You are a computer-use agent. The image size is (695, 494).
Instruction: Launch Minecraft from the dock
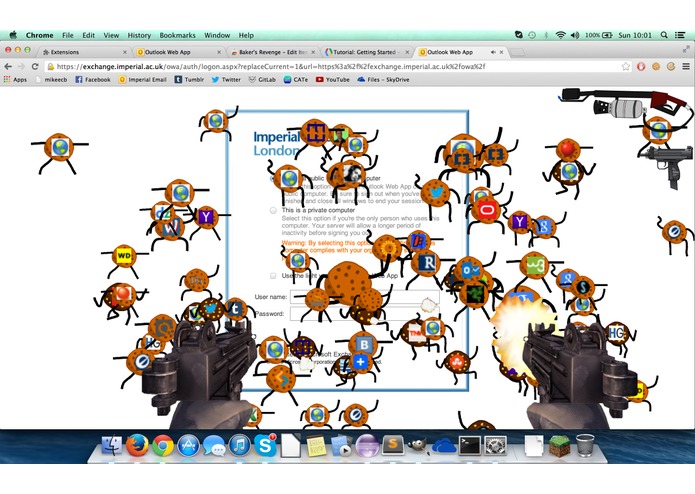(x=559, y=446)
